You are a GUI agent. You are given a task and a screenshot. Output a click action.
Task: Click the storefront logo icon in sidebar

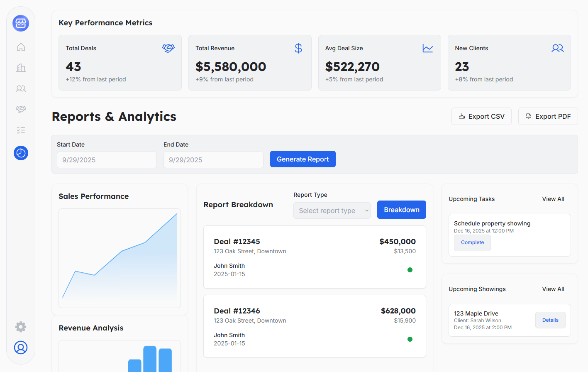21,23
